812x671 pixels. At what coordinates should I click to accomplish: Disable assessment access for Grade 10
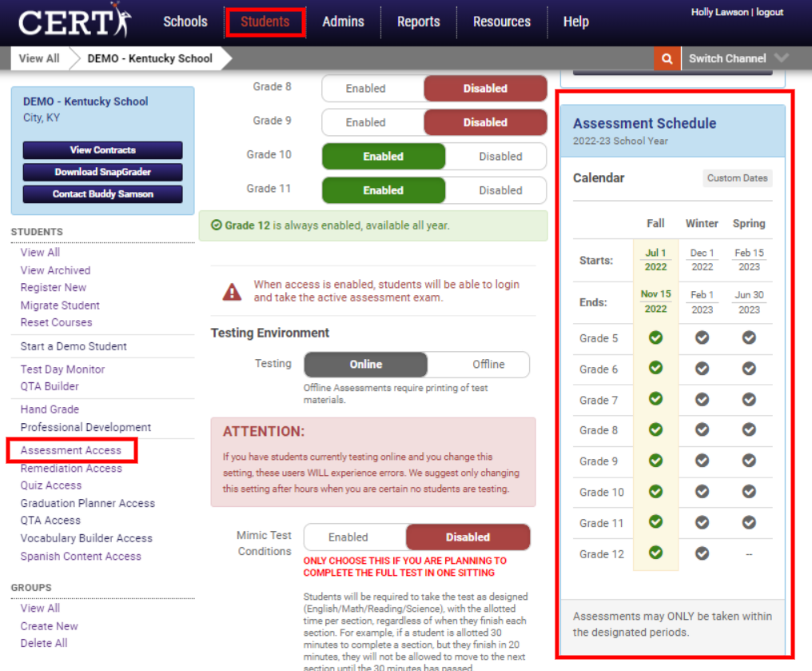(500, 157)
